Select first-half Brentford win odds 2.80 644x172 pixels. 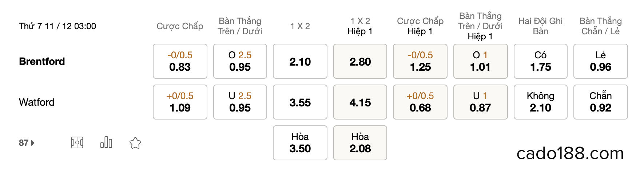(360, 61)
